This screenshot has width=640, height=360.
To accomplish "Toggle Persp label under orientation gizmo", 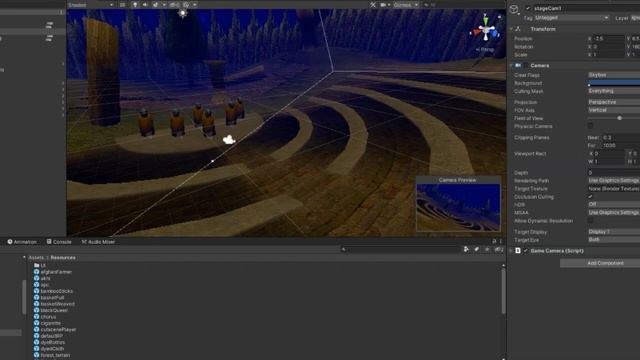I will click(485, 49).
